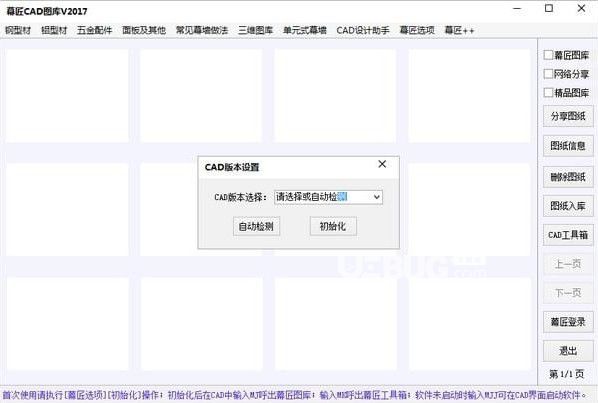Check the 精品图库 option
The width and height of the screenshot is (598, 403).
point(548,92)
